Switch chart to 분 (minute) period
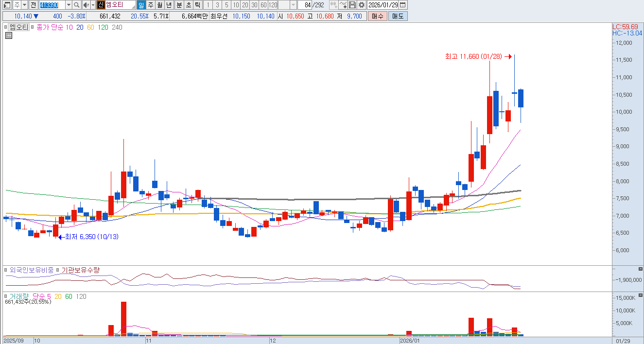The height and width of the screenshot is (344, 644). click(x=179, y=5)
